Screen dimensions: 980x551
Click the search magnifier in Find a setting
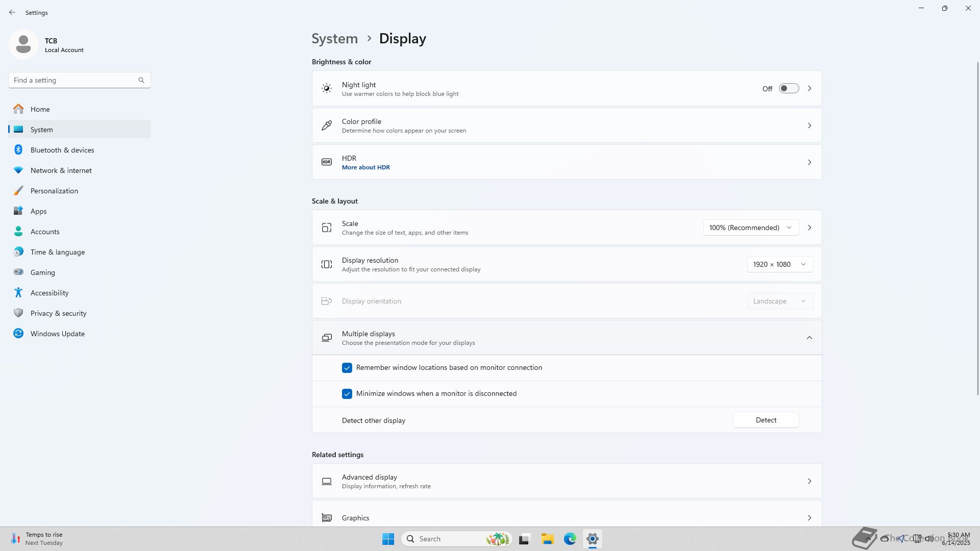141,80
